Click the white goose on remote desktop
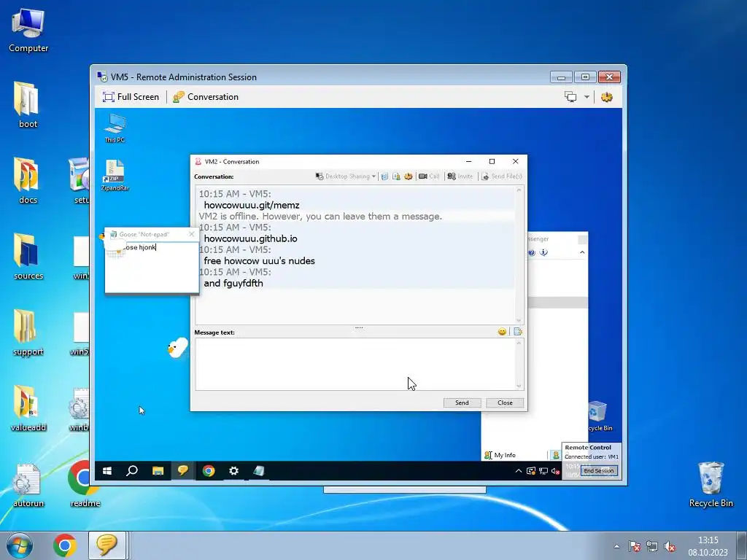 (177, 348)
